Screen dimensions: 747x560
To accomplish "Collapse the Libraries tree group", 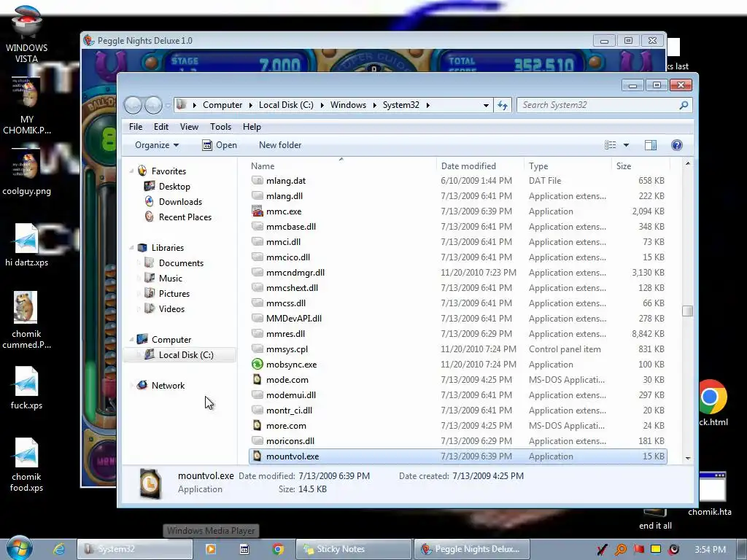I will point(131,247).
